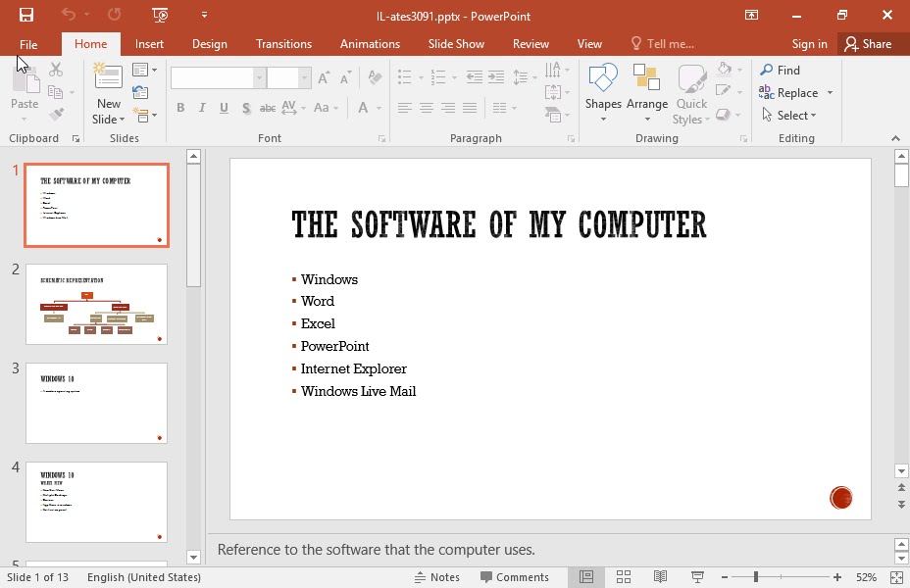Screen dimensions: 910x588
Task: Decrease font size
Action: 346,77
